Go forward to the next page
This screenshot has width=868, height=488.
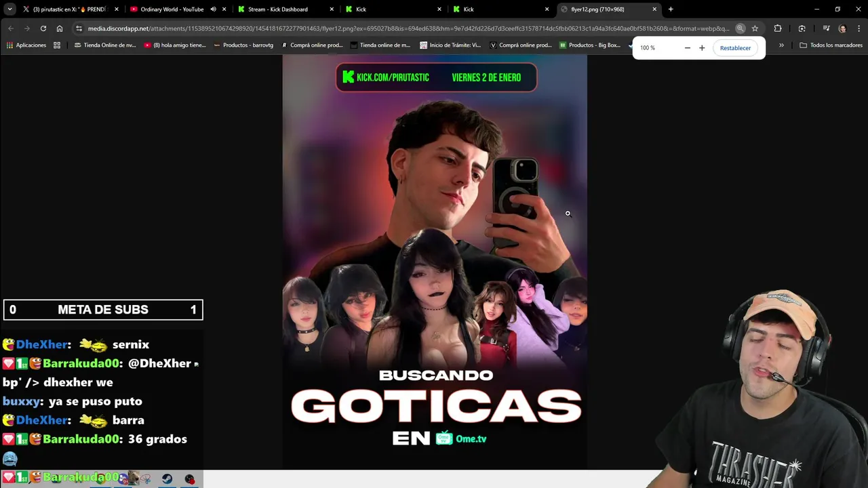[27, 28]
